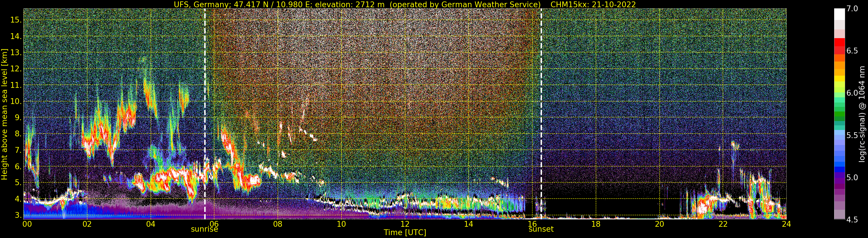Screen dimensions: 868x238
Task: Click the height tick label '11.'
Action: 16,85
